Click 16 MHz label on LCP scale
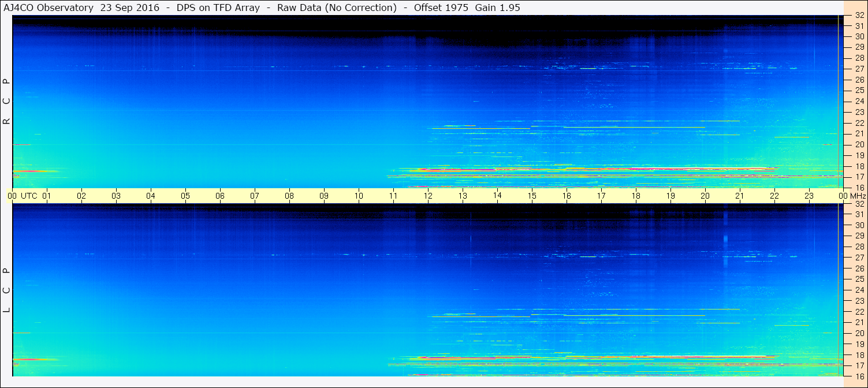 pos(859,376)
